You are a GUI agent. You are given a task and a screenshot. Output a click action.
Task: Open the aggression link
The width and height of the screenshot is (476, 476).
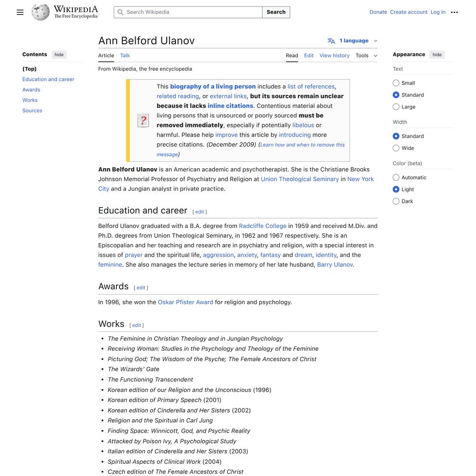click(218, 255)
